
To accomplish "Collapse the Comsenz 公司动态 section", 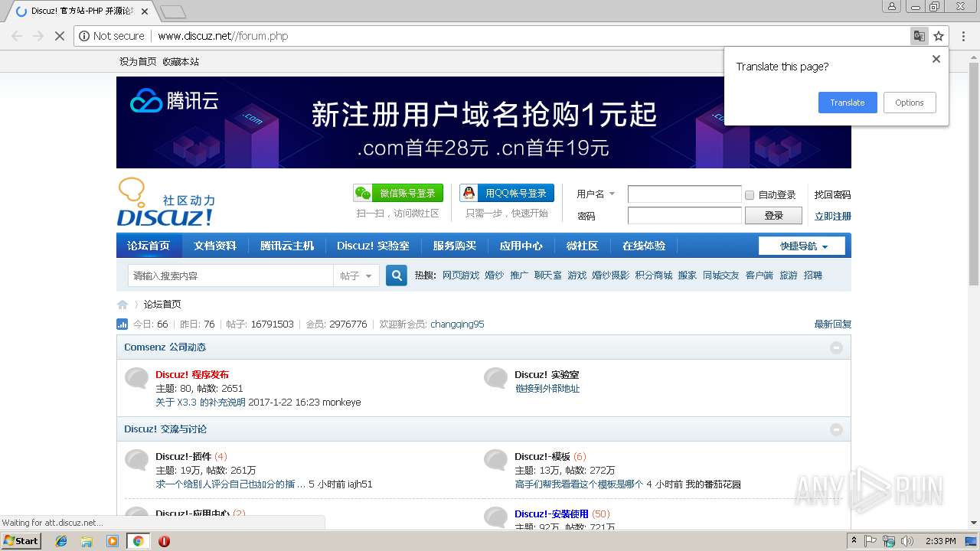I will coord(836,347).
